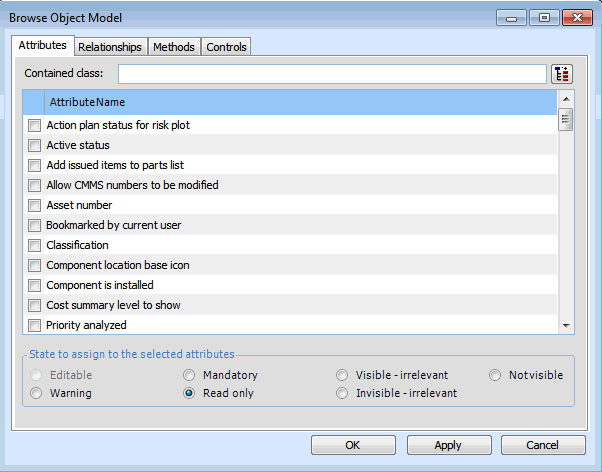Go to the Controls tab
The height and width of the screenshot is (472, 602).
pyautogui.click(x=226, y=47)
